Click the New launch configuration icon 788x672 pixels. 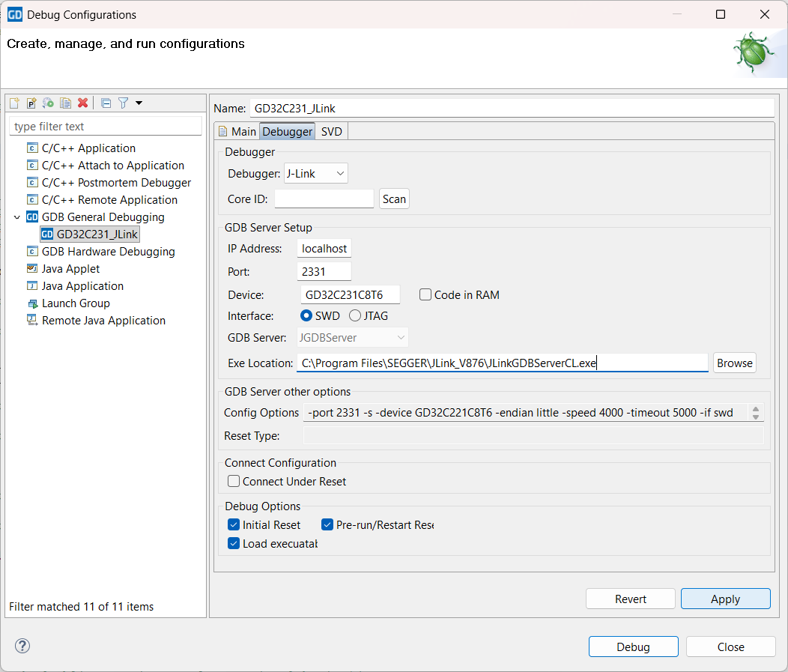pyautogui.click(x=14, y=103)
